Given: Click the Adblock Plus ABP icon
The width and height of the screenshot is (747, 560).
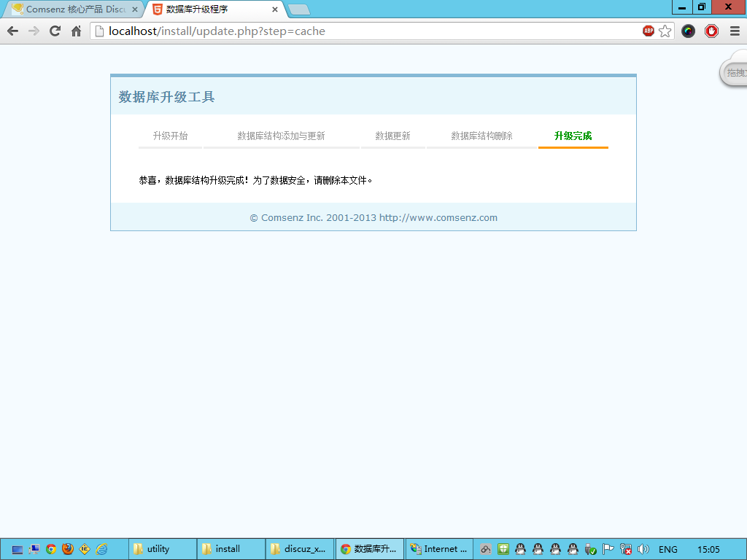Looking at the screenshot, I should (649, 31).
